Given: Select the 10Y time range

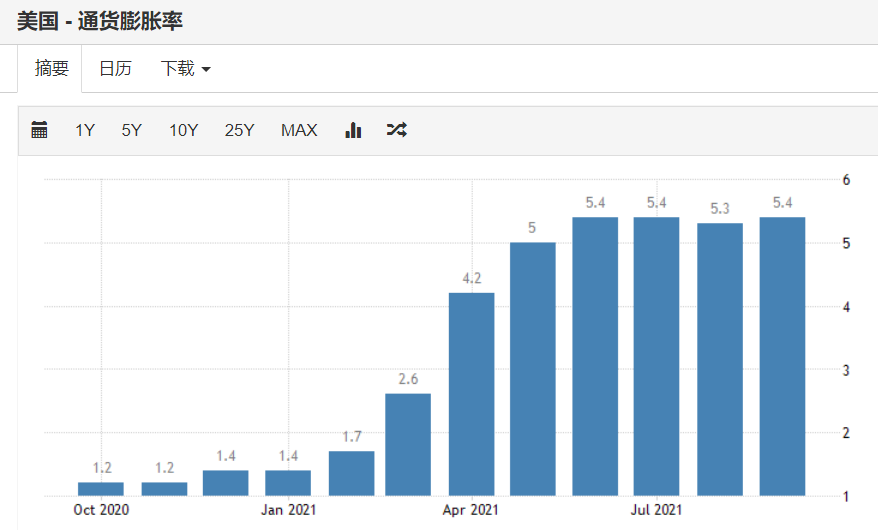Looking at the screenshot, I should coord(184,130).
